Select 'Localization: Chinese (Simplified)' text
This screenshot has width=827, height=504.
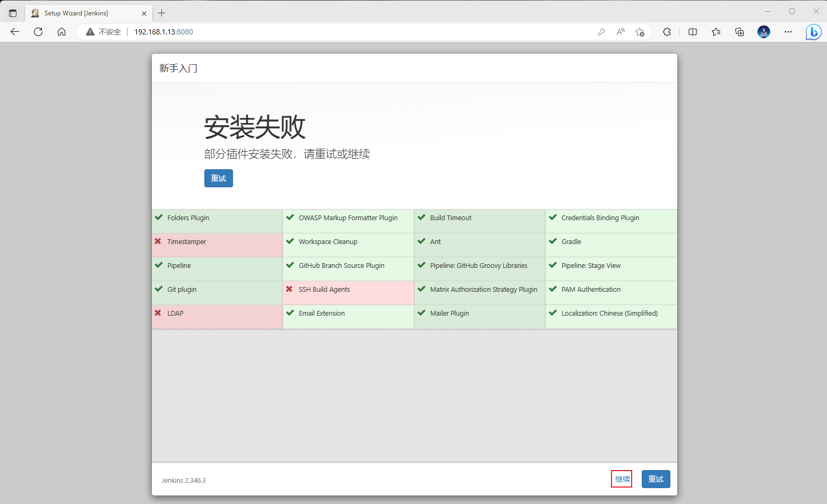coord(609,314)
